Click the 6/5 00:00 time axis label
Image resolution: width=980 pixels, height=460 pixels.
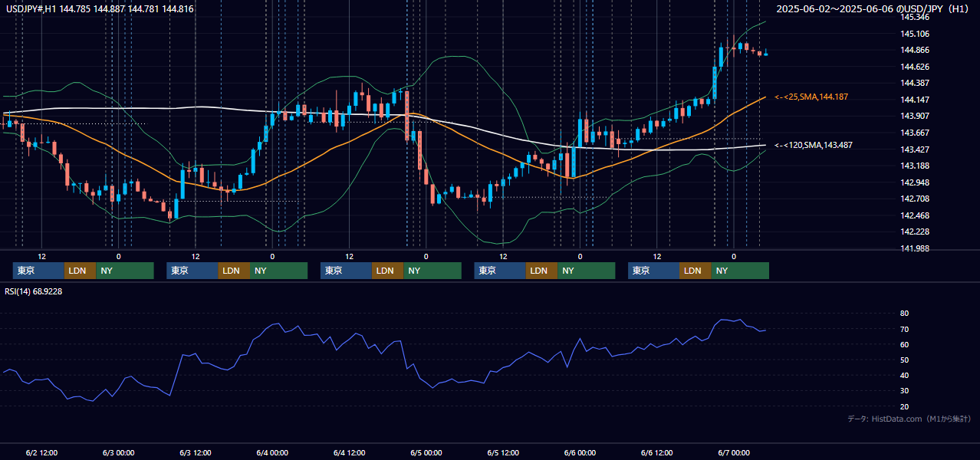pyautogui.click(x=426, y=452)
